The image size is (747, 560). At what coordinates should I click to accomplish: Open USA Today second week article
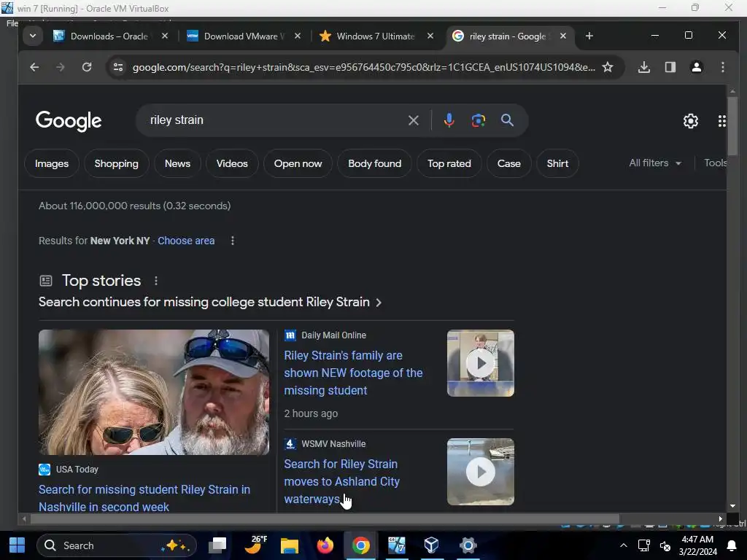tap(144, 498)
